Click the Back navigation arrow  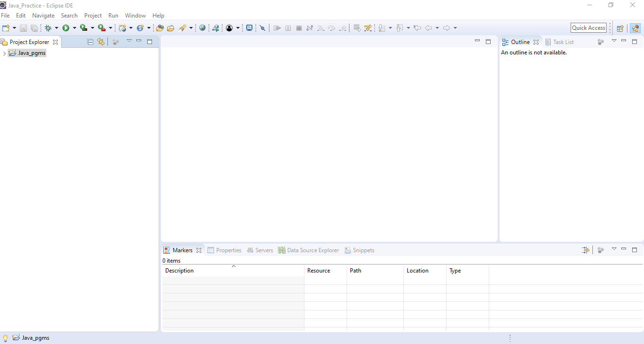[x=429, y=28]
